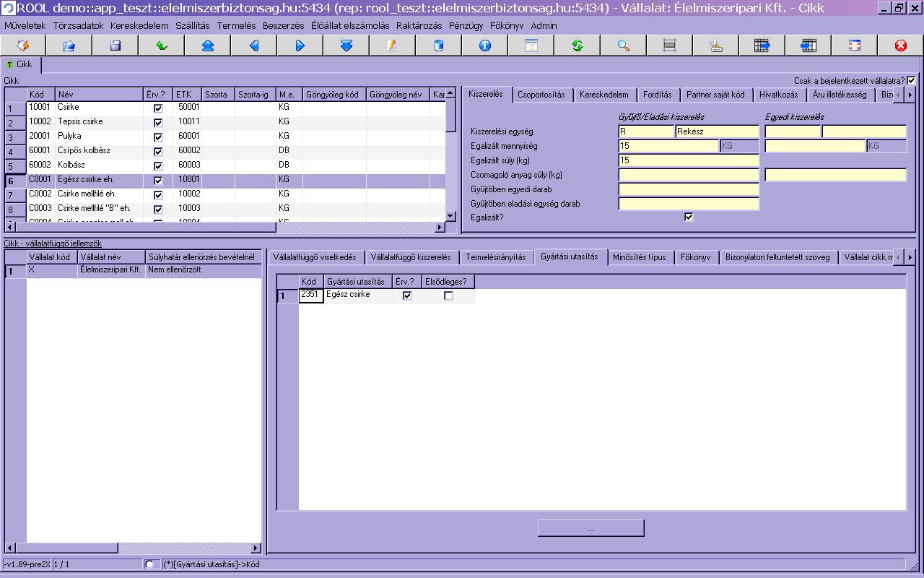Viewport: 924px width, 578px height.
Task: Click the green undo arrow icon
Action: coord(162,46)
